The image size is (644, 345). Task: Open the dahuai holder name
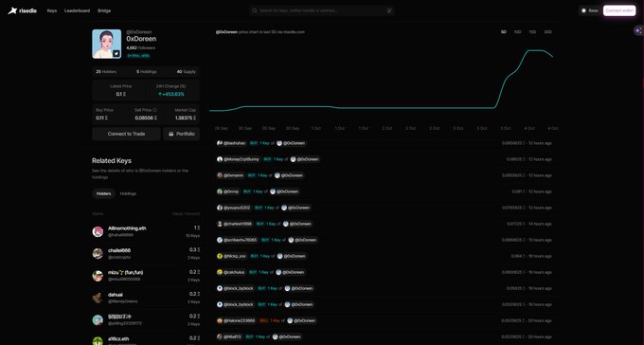pyautogui.click(x=116, y=295)
